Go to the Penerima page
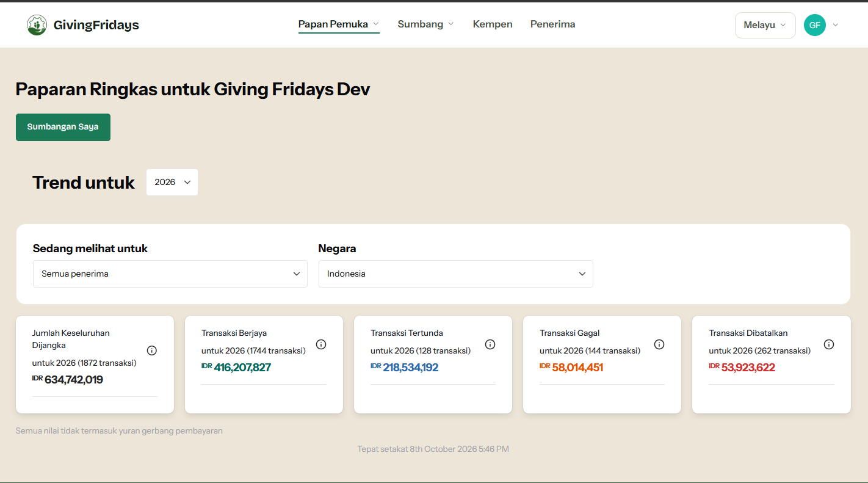The height and width of the screenshot is (483, 868). pos(553,24)
